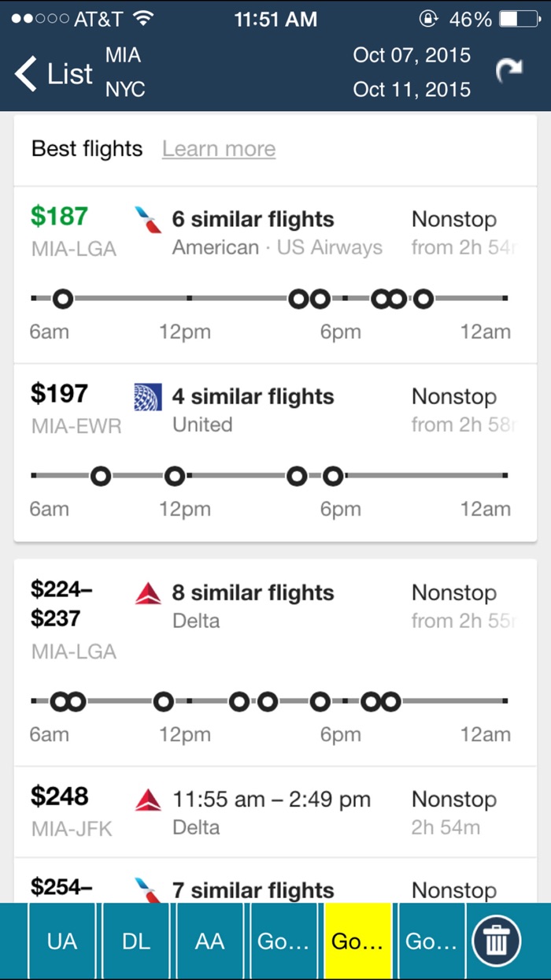Tap the battery icon in status bar
The height and width of the screenshot is (980, 551).
(517, 19)
